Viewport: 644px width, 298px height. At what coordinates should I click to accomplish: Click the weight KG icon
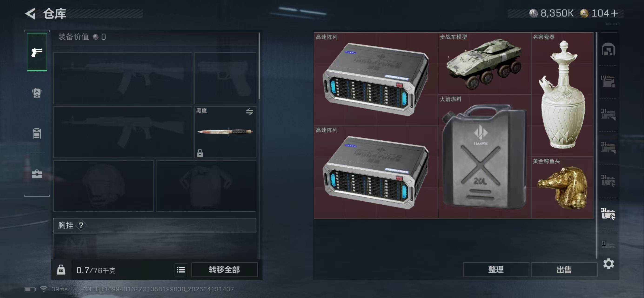pyautogui.click(x=61, y=270)
